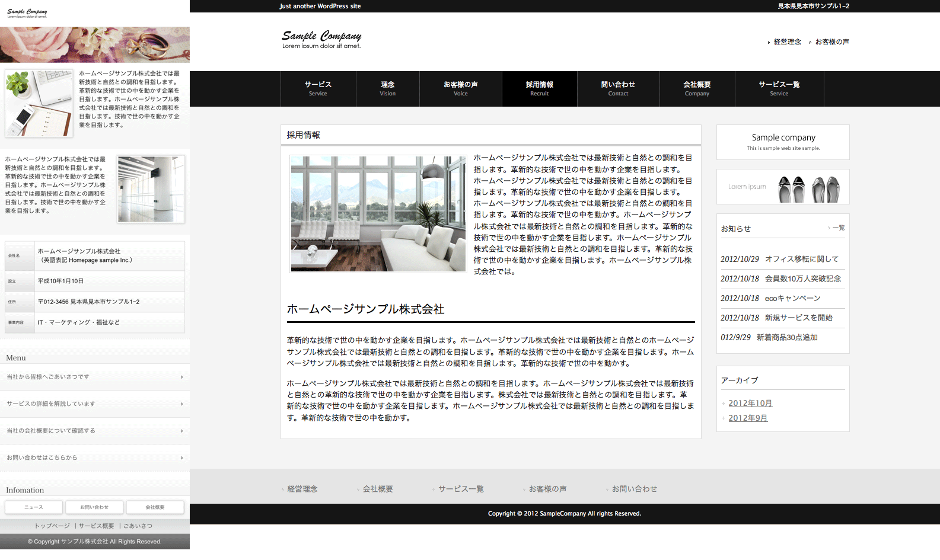Image resolution: width=940 pixels, height=560 pixels.
Task: Switch to the 採用情報 Recruit tab
Action: (x=539, y=89)
